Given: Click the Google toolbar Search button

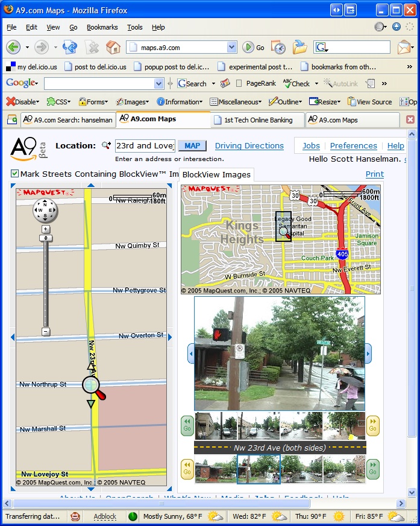Looking at the screenshot, I should click(x=192, y=83).
